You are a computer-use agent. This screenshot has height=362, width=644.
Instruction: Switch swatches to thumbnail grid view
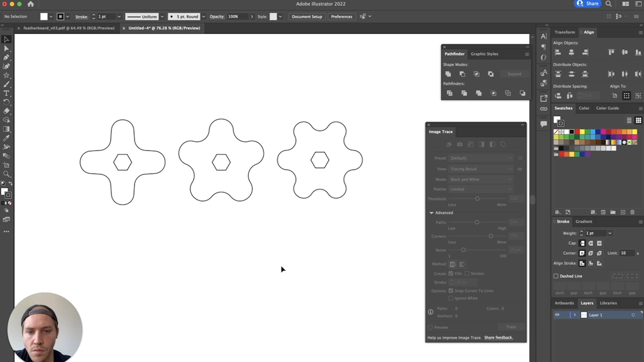tap(638, 120)
